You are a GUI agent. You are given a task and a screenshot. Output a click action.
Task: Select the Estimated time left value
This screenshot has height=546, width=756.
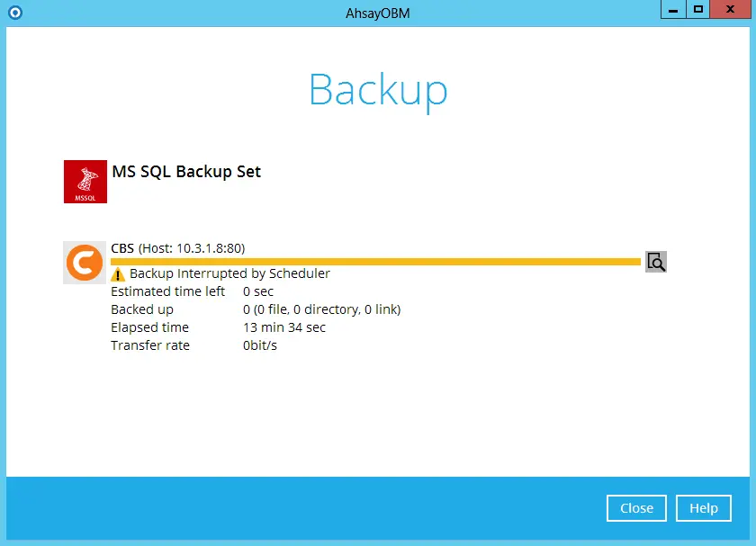click(256, 291)
